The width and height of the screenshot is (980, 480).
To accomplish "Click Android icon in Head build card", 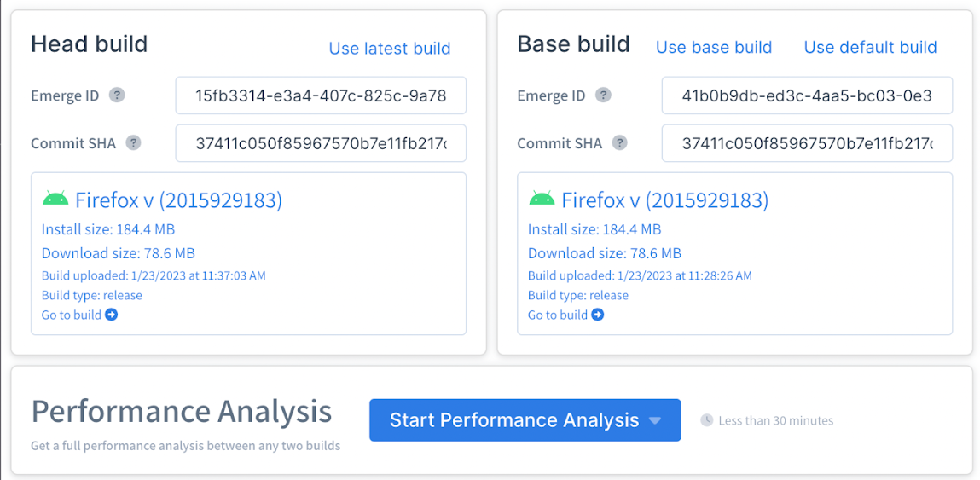I will point(55,200).
